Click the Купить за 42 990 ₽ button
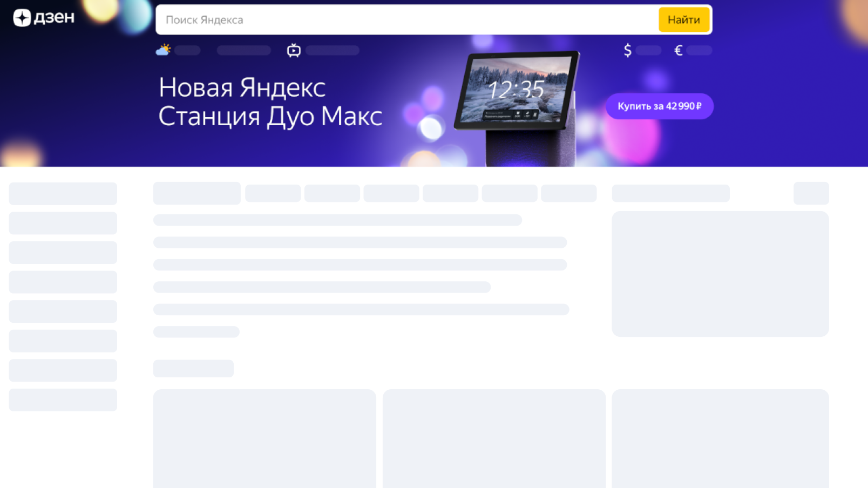The image size is (868, 488). (660, 106)
